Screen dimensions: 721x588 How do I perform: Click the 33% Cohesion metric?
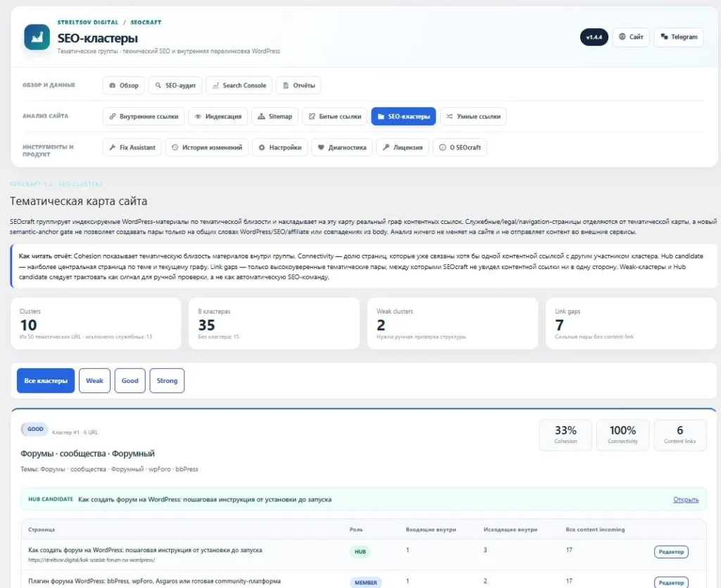tap(565, 435)
